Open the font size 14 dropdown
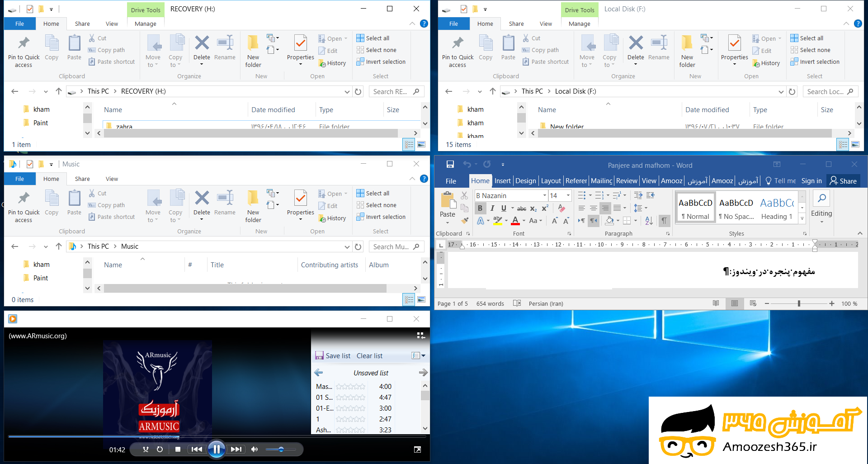This screenshot has height=464, width=868. (x=568, y=195)
